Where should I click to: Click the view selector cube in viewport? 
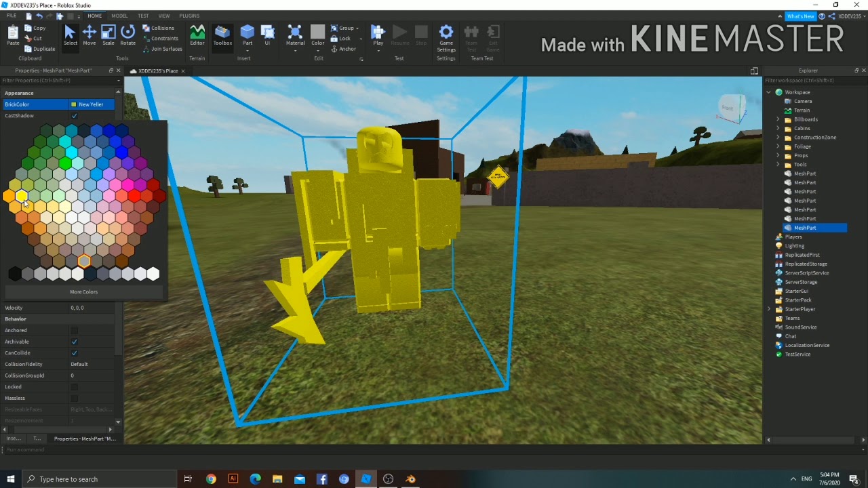[731, 108]
